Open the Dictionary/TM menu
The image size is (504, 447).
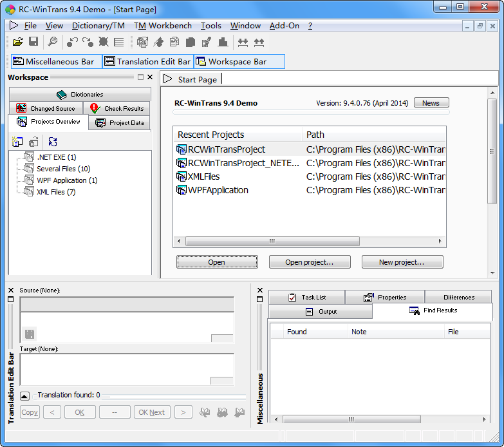click(98, 26)
